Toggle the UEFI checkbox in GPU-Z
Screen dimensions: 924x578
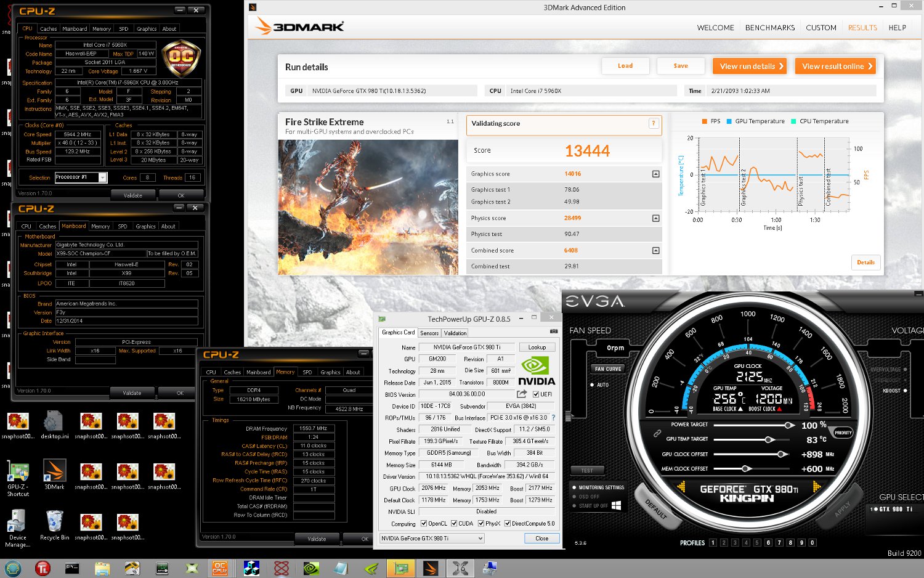[x=536, y=394]
